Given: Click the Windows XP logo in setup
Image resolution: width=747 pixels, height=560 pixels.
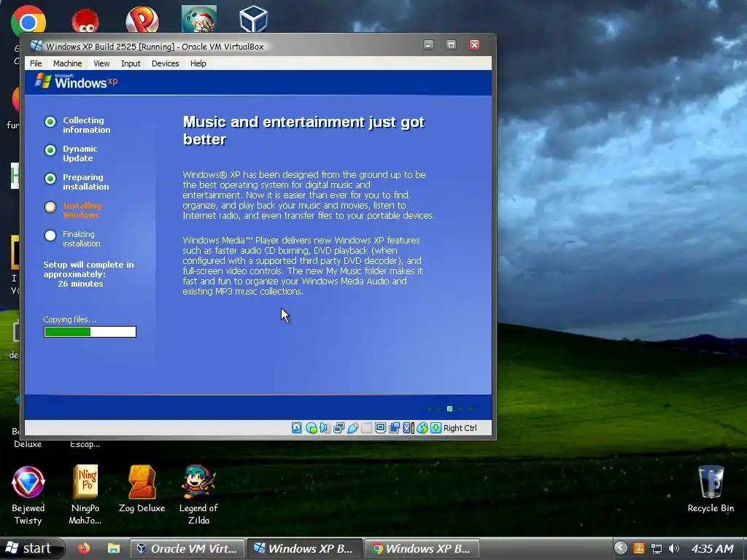Looking at the screenshot, I should point(76,82).
